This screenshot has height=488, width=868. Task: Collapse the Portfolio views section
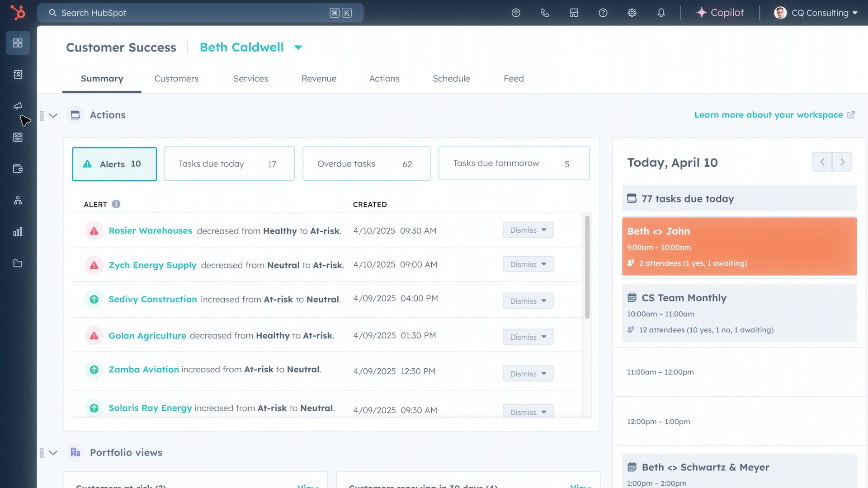[53, 453]
